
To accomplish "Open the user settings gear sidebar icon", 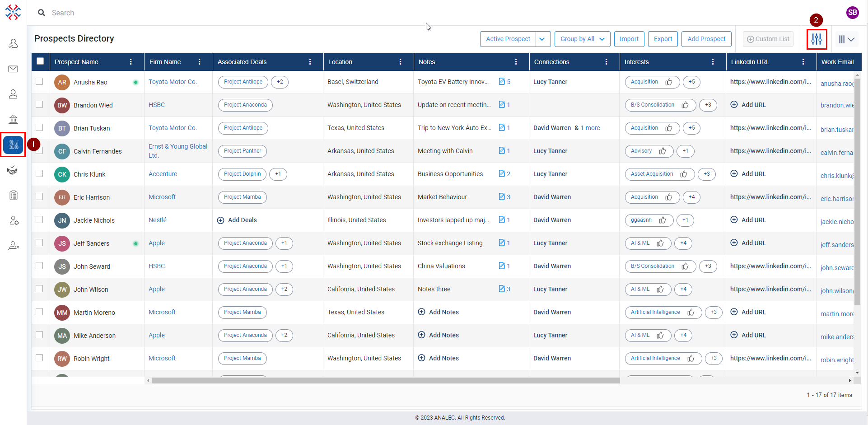I will click(14, 220).
